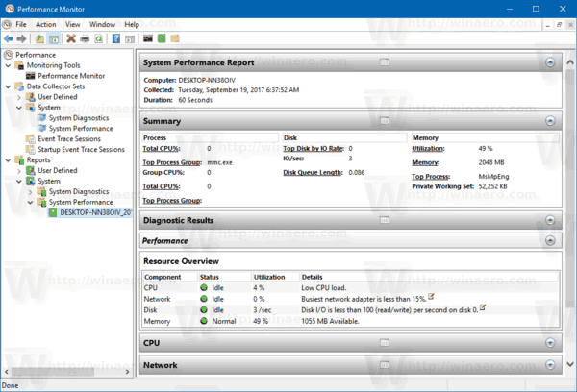Click report pane scroll down arrow
Image resolution: width=577 pixels, height=392 pixels.
570,364
